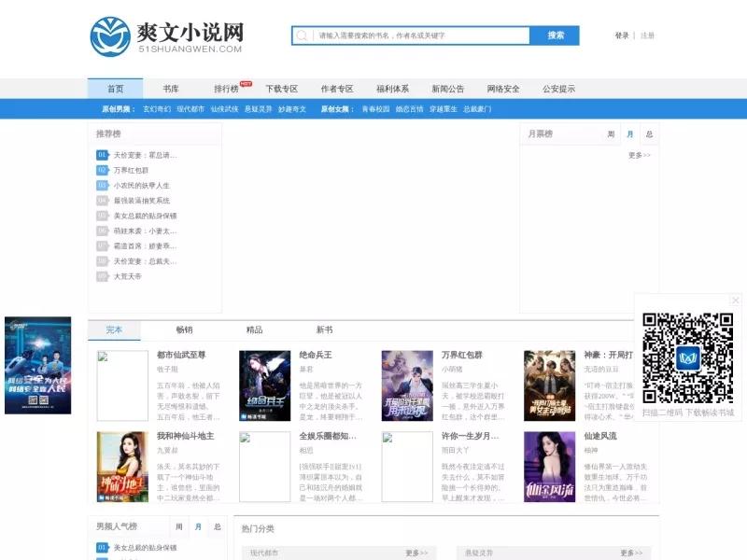Select the 新书 new books tab
Viewport: 747px width, 560px height.
click(324, 330)
